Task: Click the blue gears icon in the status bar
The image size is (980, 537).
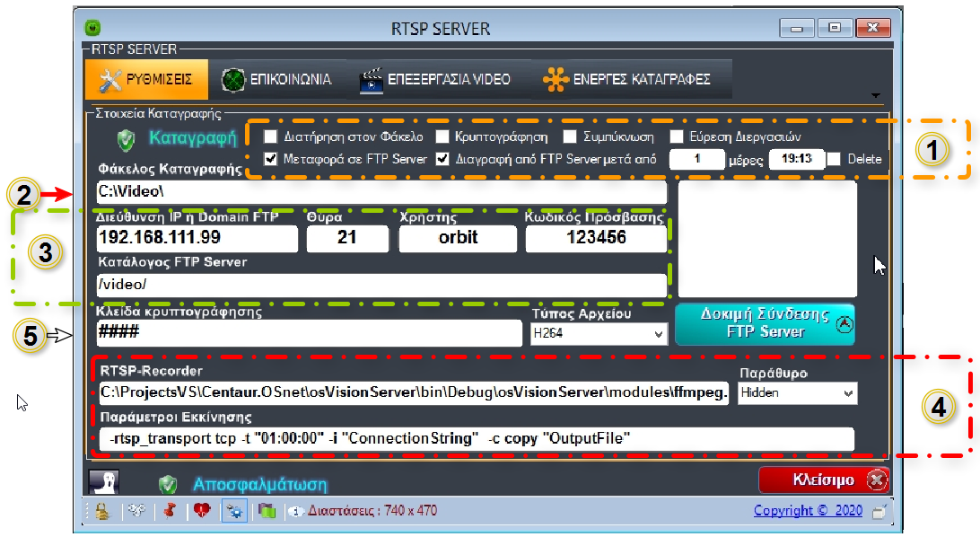Action: pos(233,511)
